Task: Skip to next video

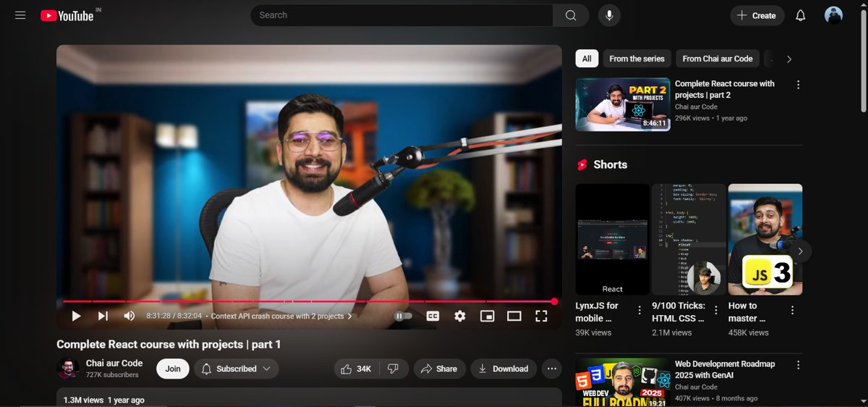Action: coord(103,316)
